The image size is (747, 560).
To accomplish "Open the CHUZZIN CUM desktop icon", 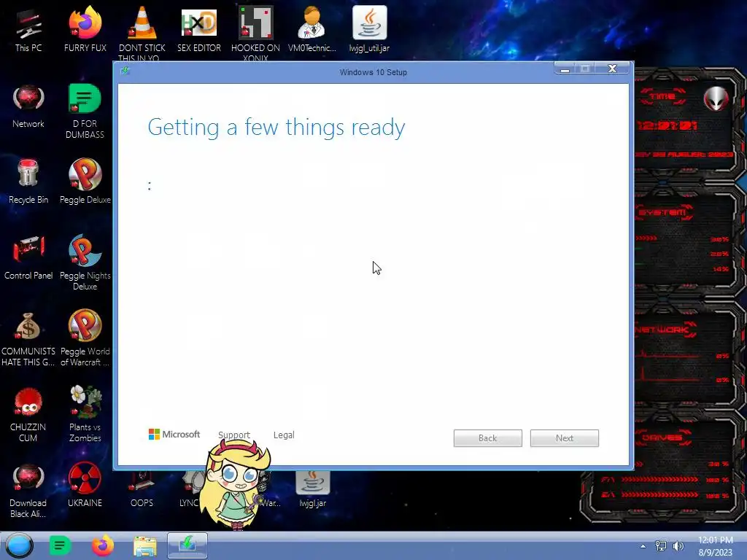I will 28,414.
